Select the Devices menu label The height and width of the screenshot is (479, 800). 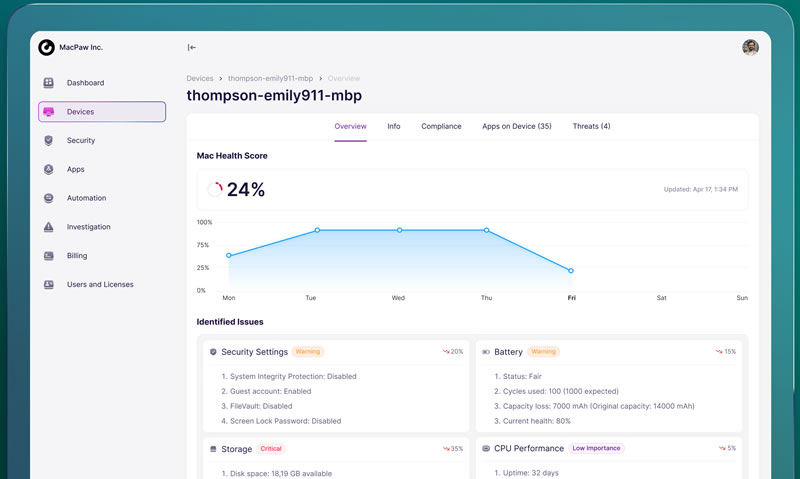80,112
